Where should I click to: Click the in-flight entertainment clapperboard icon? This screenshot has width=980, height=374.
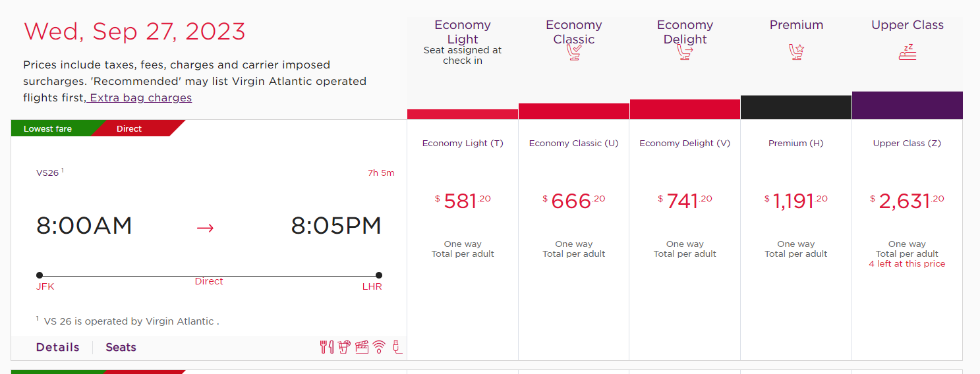(x=361, y=347)
